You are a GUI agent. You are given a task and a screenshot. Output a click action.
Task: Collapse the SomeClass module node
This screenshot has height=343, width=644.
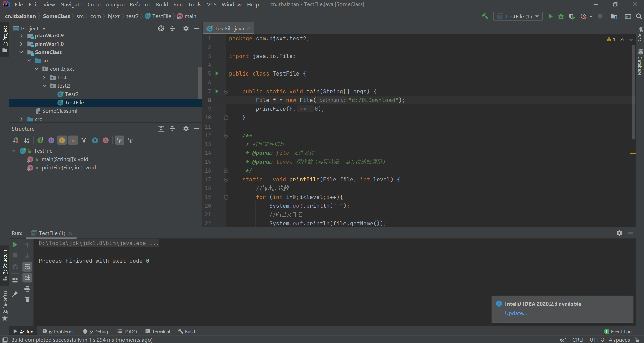click(21, 52)
